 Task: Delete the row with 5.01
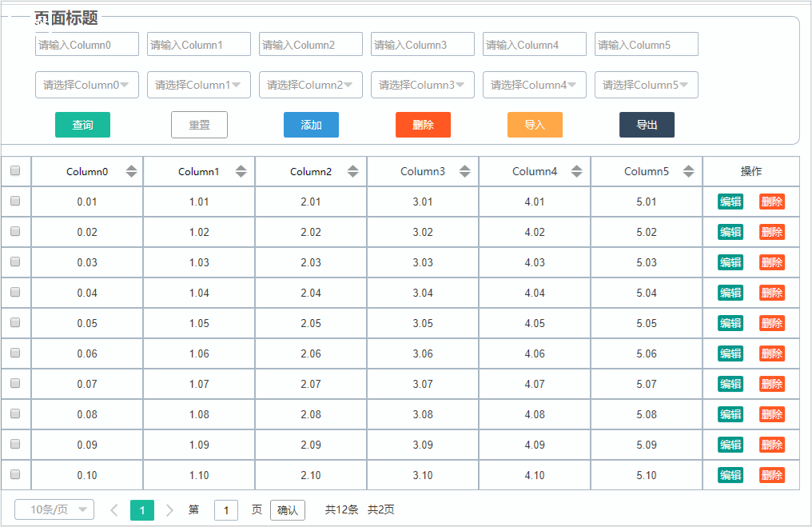pyautogui.click(x=772, y=202)
